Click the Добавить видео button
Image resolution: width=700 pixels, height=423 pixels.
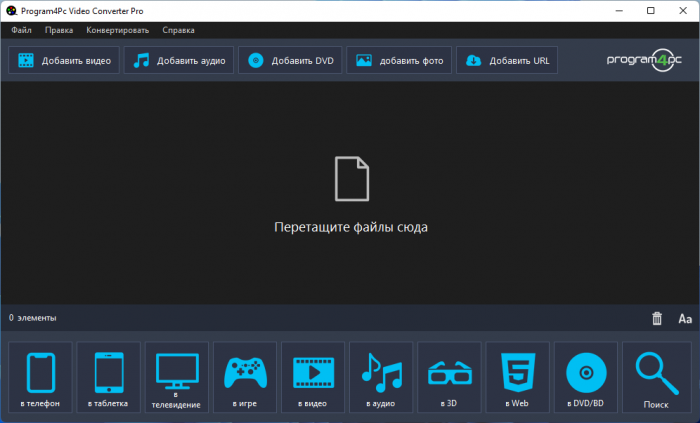point(64,60)
